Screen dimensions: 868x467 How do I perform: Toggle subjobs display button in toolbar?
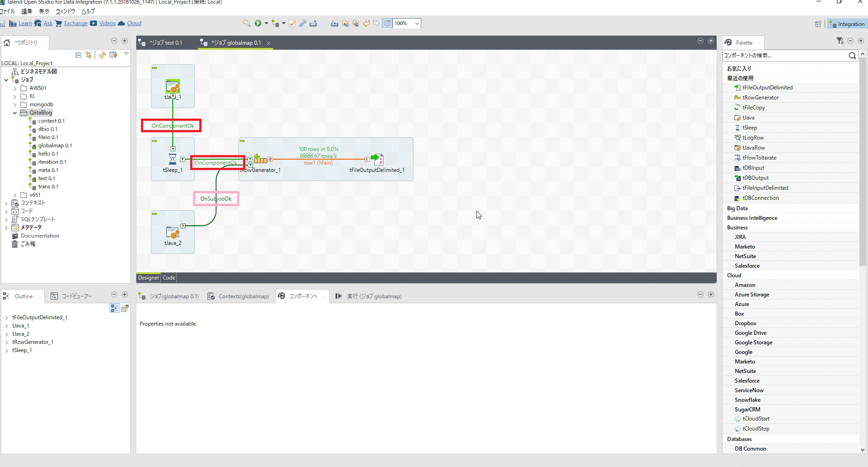coord(387,23)
